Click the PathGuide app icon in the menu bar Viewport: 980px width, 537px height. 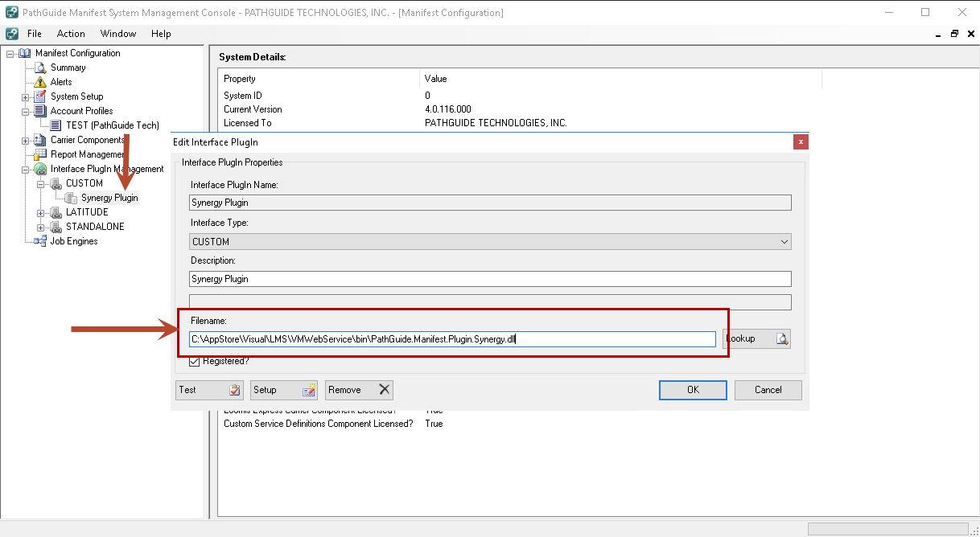coord(12,34)
